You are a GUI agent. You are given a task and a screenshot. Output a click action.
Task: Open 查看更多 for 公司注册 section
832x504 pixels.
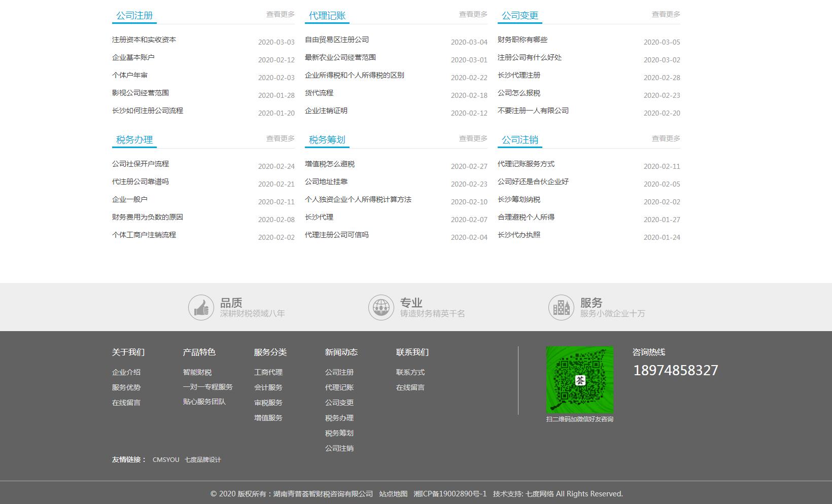[281, 14]
